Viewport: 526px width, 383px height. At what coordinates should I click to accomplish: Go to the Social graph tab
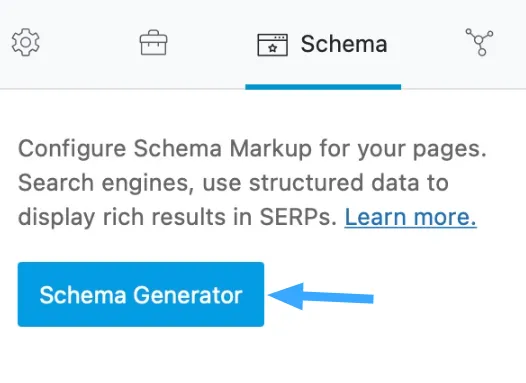click(479, 42)
